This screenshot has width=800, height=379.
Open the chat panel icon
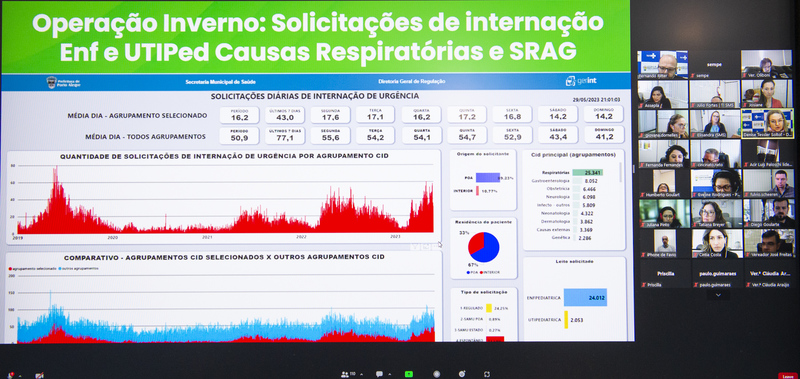coord(379,374)
